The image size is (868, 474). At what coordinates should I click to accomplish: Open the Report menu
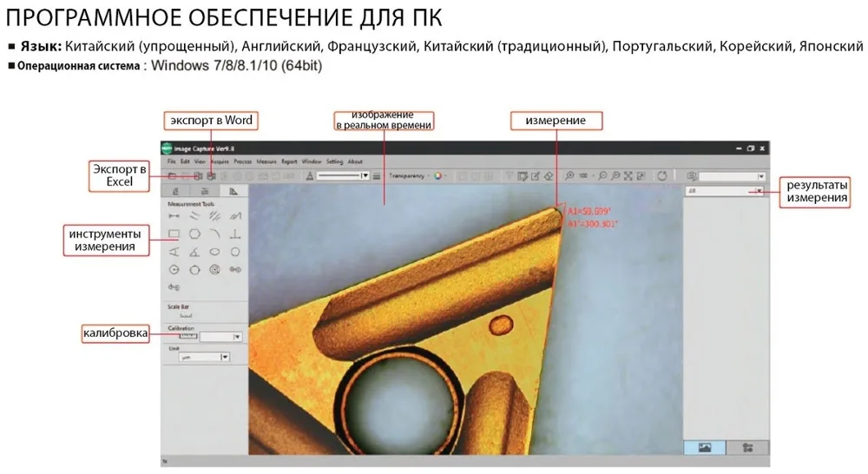click(x=290, y=161)
